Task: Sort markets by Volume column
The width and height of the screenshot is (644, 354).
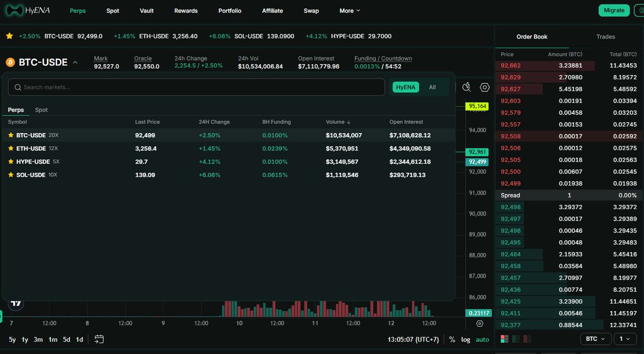Action: click(x=338, y=122)
